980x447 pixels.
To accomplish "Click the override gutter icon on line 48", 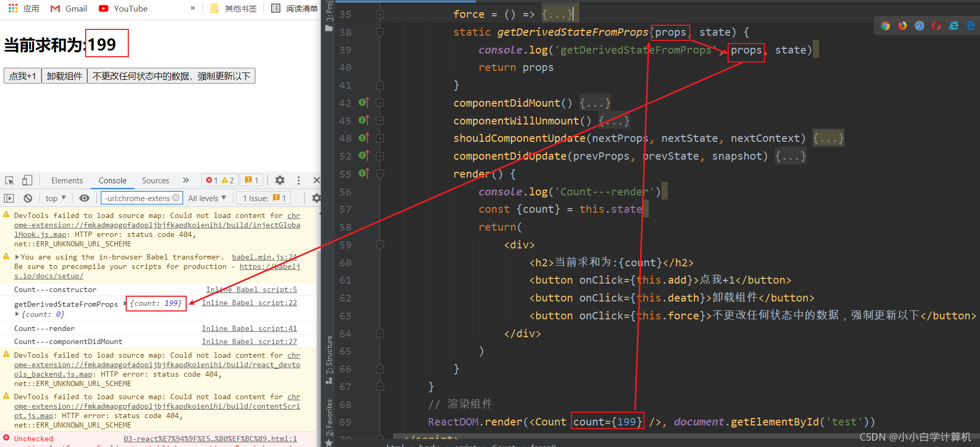I will pyautogui.click(x=363, y=138).
